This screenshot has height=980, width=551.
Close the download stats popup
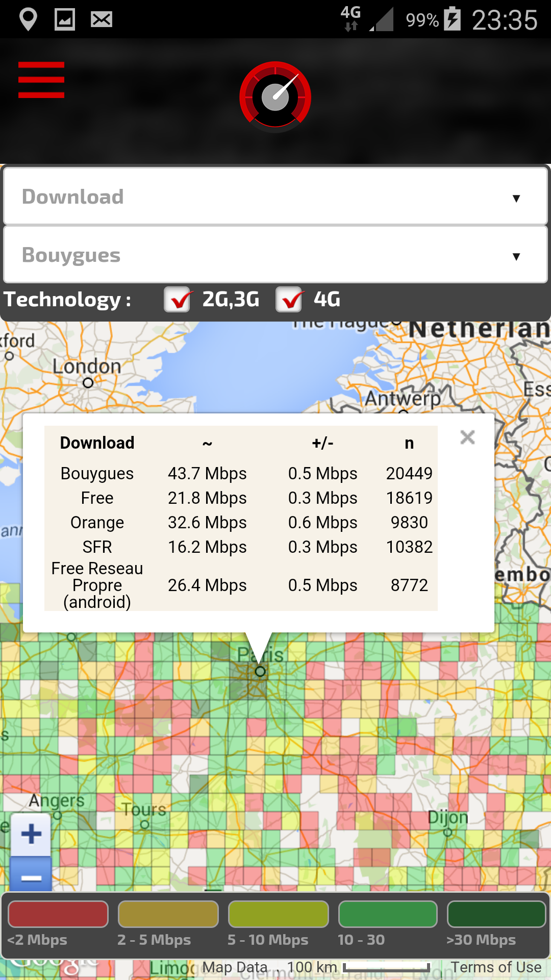click(467, 437)
